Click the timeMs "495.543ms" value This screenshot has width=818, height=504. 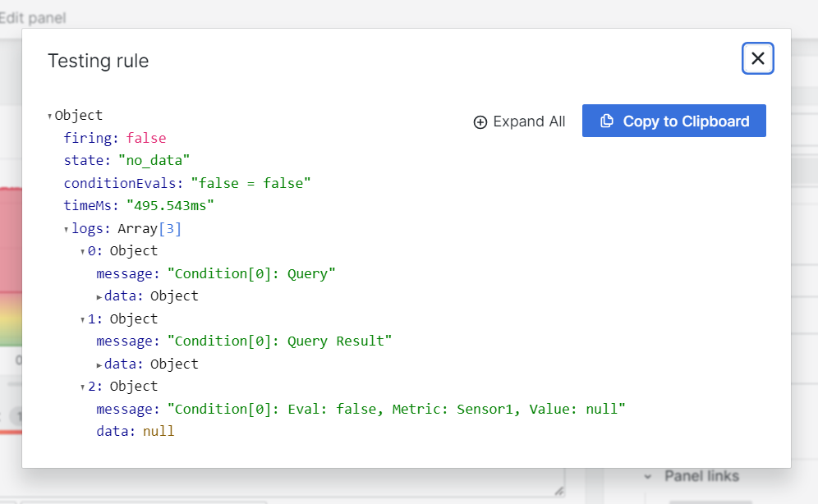170,206
